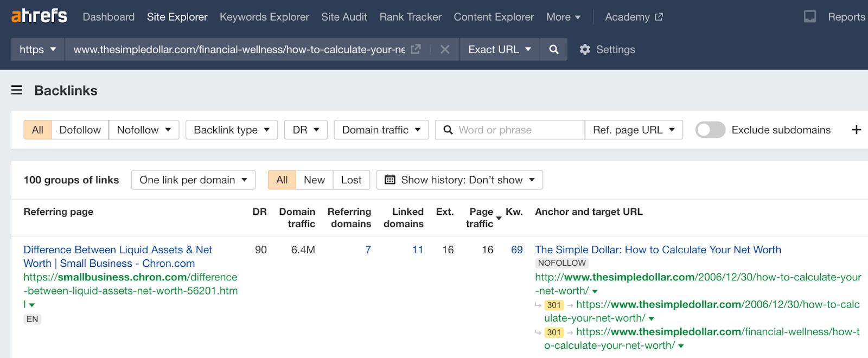This screenshot has height=358, width=868.
Task: Click the Kw. value 69 link
Action: click(x=516, y=250)
